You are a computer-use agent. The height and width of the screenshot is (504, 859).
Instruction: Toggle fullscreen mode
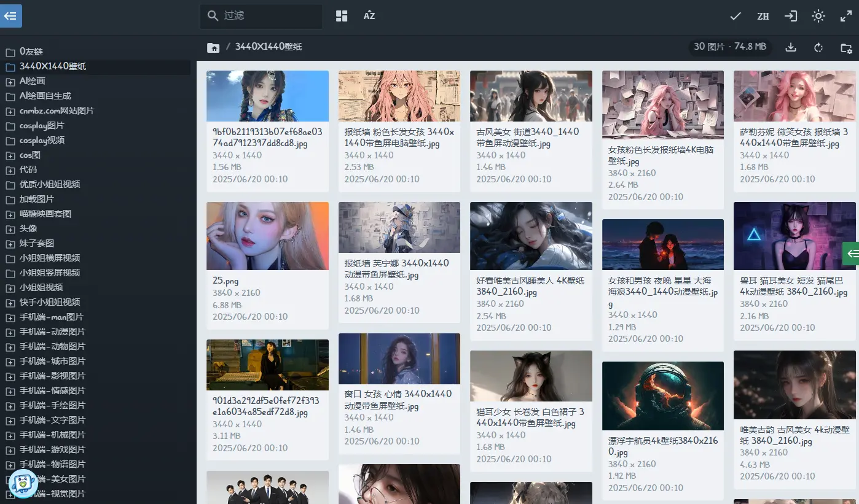coord(845,17)
